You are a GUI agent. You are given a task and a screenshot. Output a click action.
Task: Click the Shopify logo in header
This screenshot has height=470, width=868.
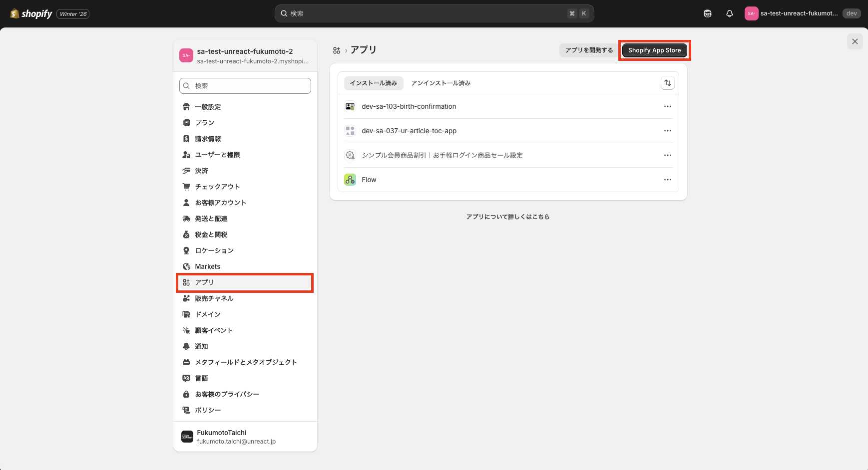tap(31, 13)
